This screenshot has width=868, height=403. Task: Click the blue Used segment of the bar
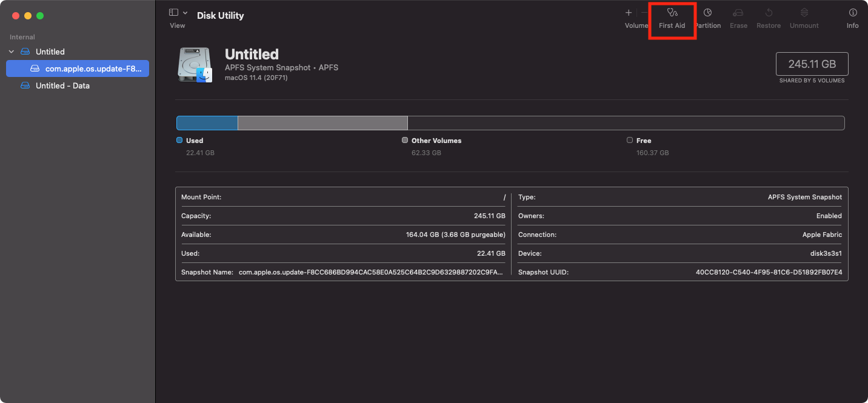[x=207, y=123]
